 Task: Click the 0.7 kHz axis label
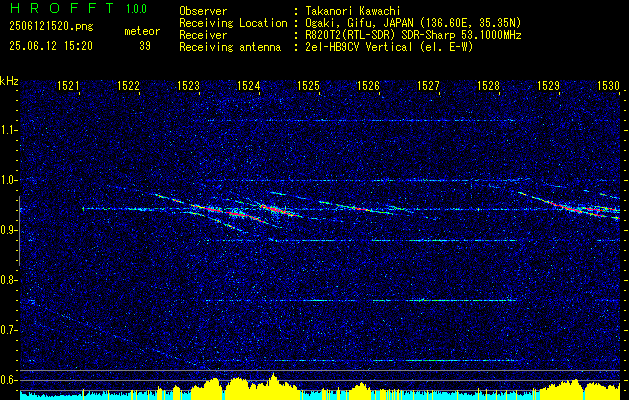tap(7, 330)
